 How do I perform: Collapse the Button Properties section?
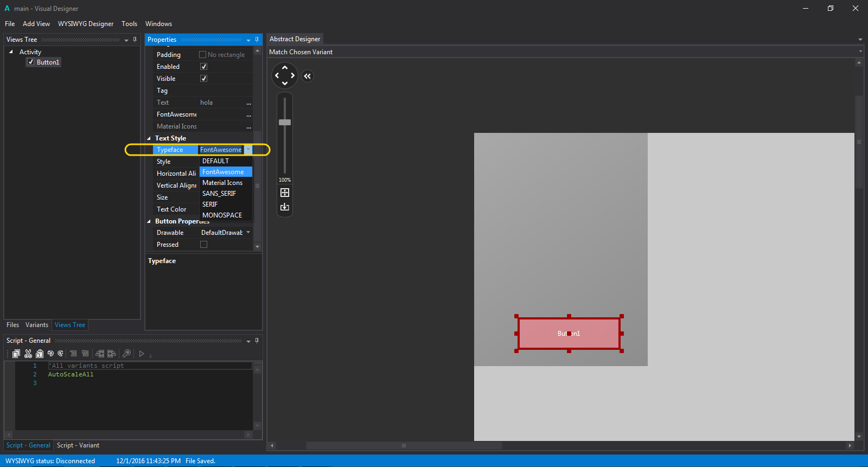[x=149, y=221]
